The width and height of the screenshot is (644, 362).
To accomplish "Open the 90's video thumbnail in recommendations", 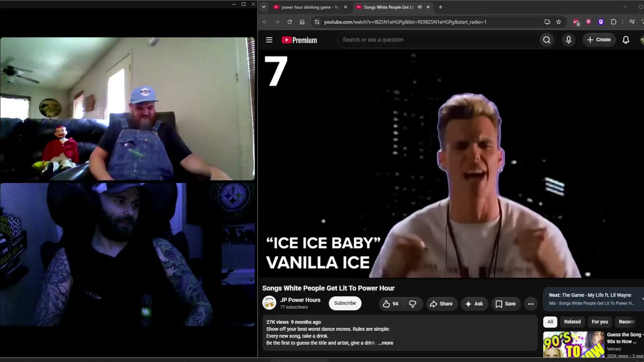I will tap(573, 345).
